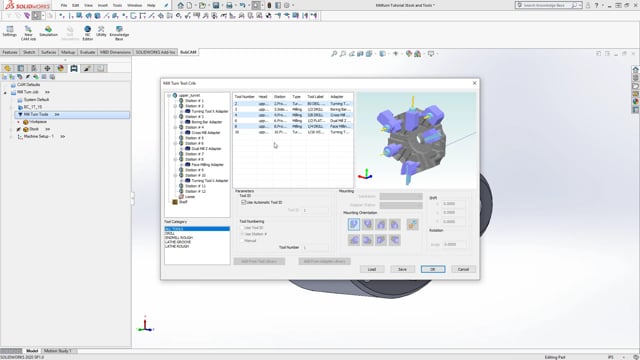
Task: Click the OK button in Tool Crib
Action: pyautogui.click(x=433, y=269)
